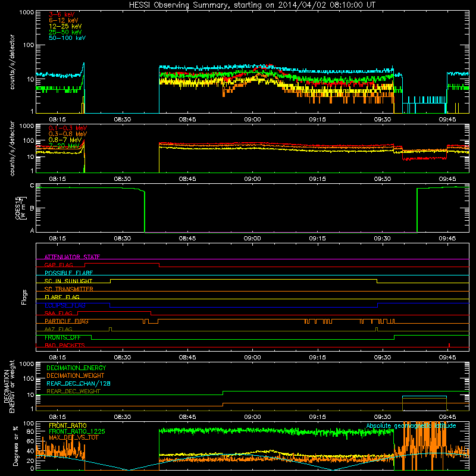Click the bad-packets spike marker near 09:45

(x=449, y=345)
